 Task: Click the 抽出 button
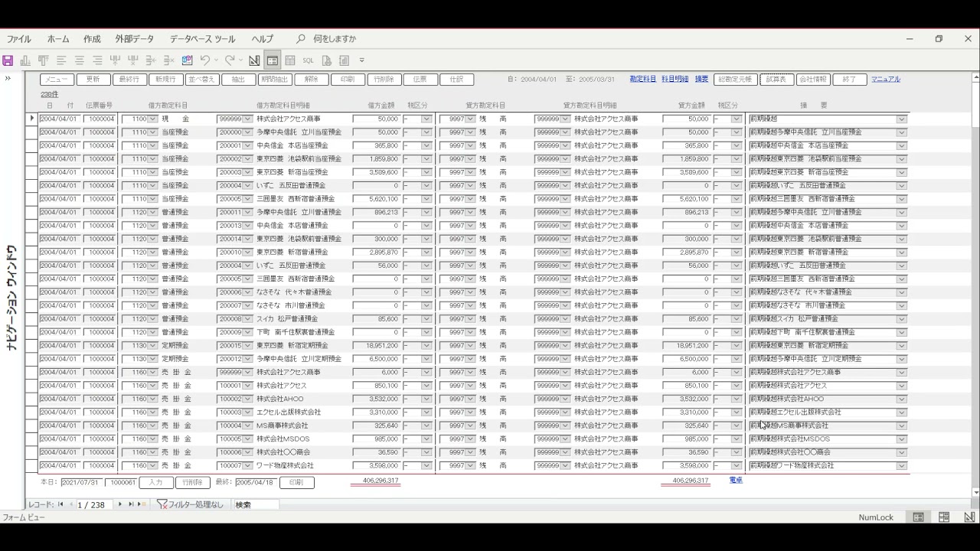(238, 79)
